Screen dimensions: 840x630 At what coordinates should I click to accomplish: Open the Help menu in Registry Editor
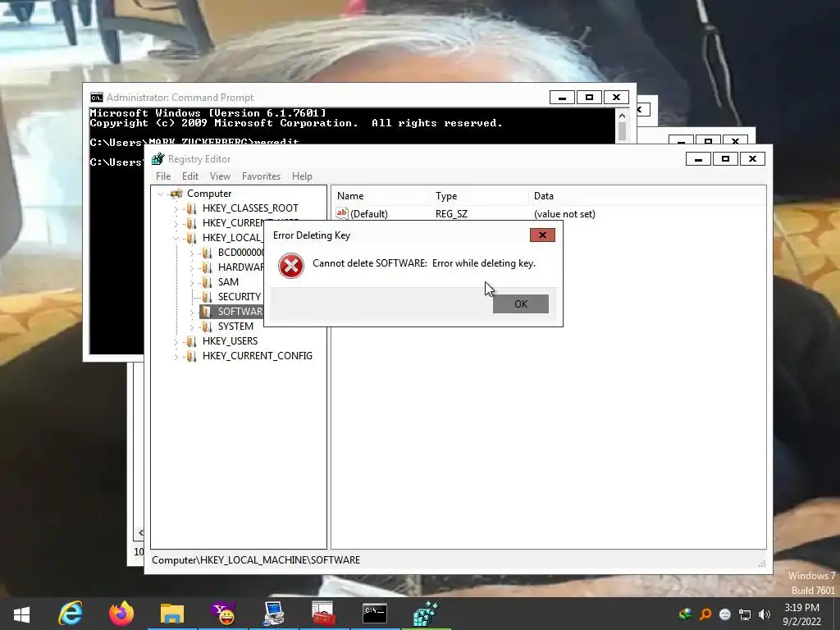coord(302,176)
